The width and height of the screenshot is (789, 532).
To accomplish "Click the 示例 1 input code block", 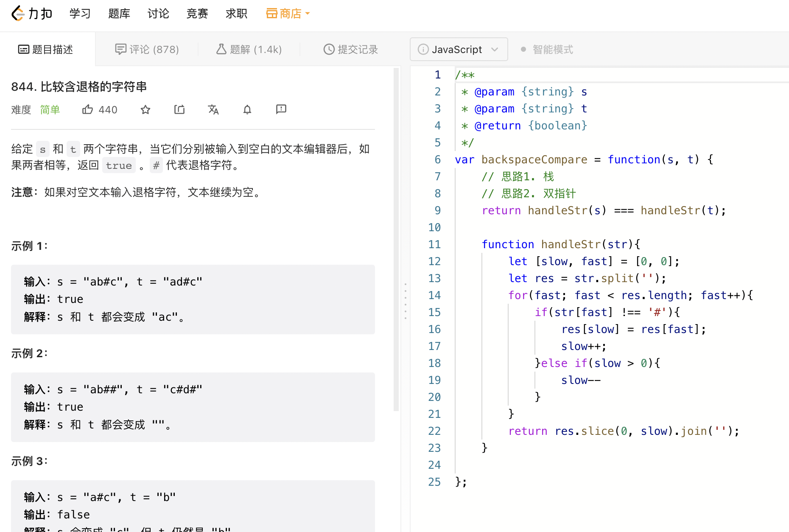I will point(193,299).
